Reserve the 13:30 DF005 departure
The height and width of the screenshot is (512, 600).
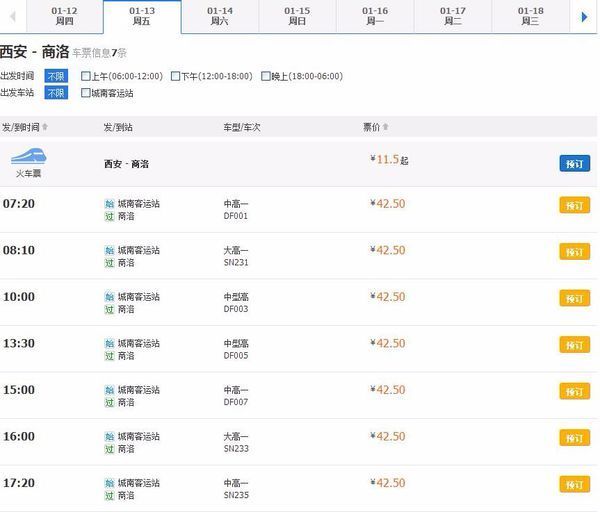(x=574, y=344)
